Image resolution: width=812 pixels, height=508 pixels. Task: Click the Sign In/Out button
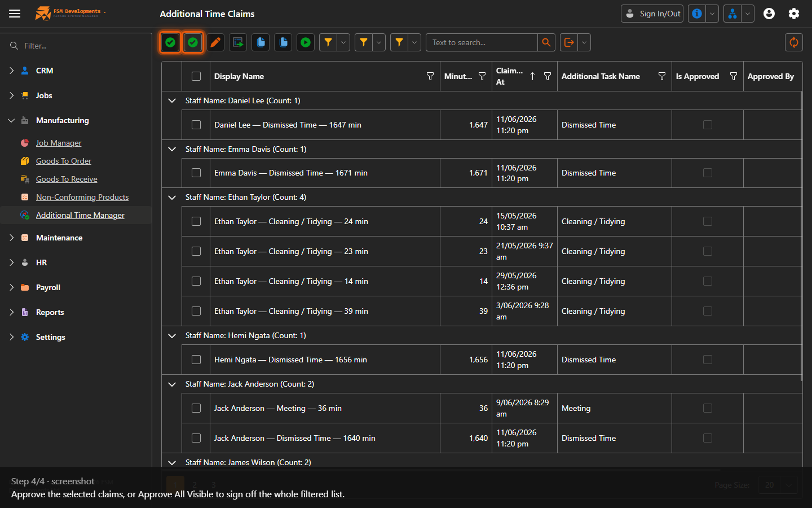click(652, 14)
